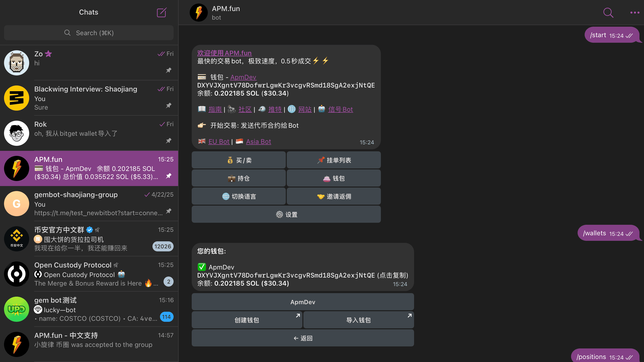The width and height of the screenshot is (644, 362).
Task: Open the 设置 settings button
Action: (286, 214)
